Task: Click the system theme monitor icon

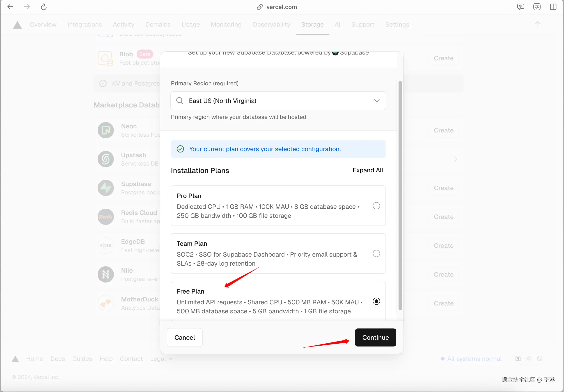Action: 518,359
